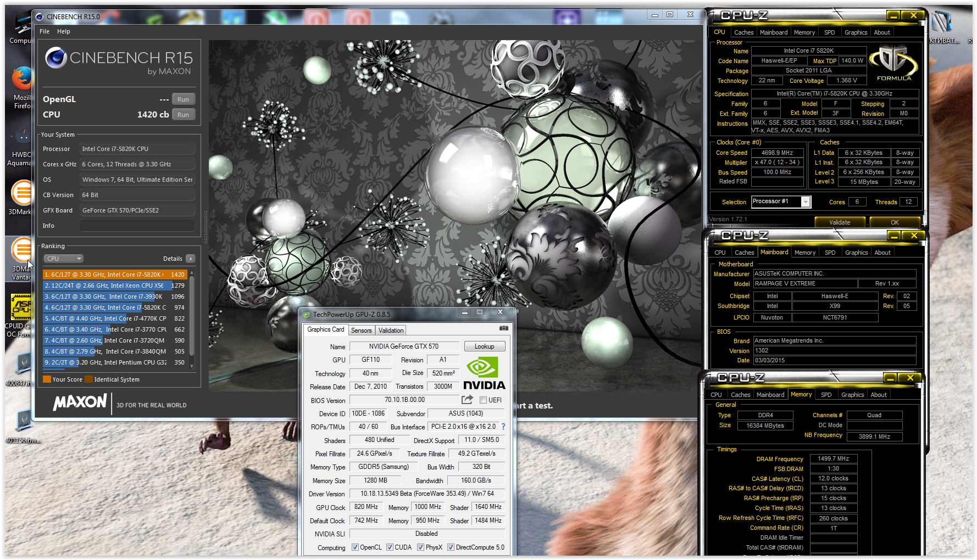Open Caches tab in top CPU-Z window
The image size is (977, 560).
(743, 32)
